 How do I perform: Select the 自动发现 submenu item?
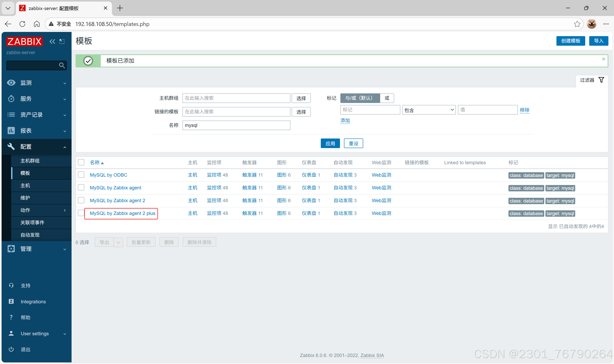pyautogui.click(x=30, y=235)
